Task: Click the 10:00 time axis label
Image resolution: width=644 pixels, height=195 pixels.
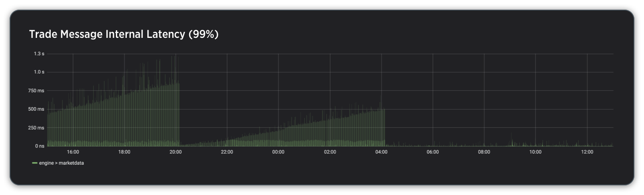Action: pos(535,152)
